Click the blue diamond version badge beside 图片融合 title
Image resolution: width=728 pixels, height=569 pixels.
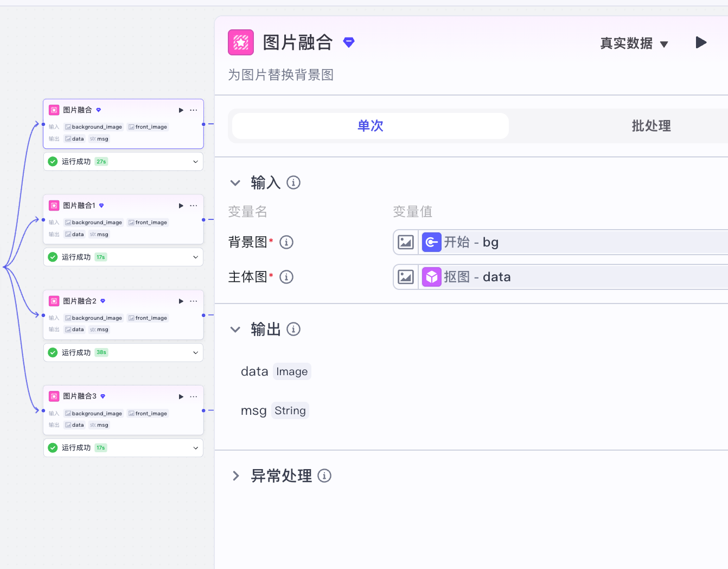349,42
